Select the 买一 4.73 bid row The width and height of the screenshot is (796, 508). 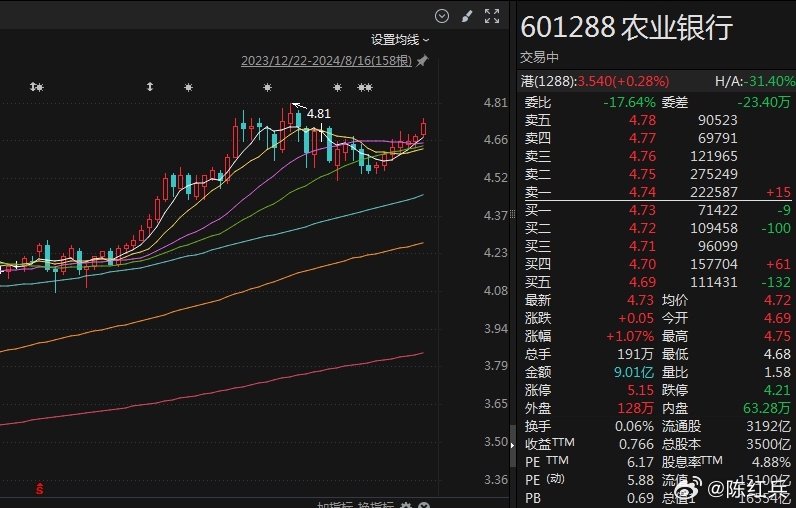pyautogui.click(x=656, y=210)
